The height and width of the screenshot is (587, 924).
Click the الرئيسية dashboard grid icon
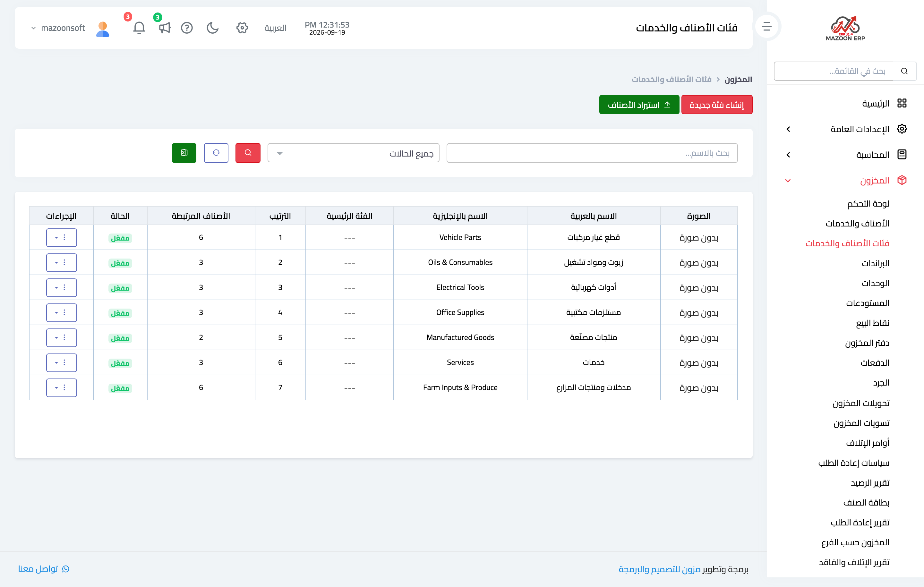[x=902, y=103]
